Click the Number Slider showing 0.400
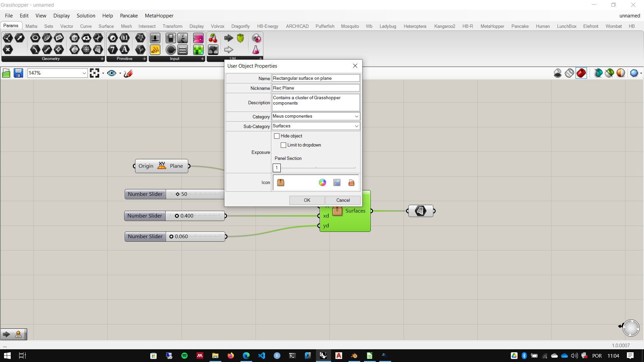The image size is (644, 362). pos(174,216)
